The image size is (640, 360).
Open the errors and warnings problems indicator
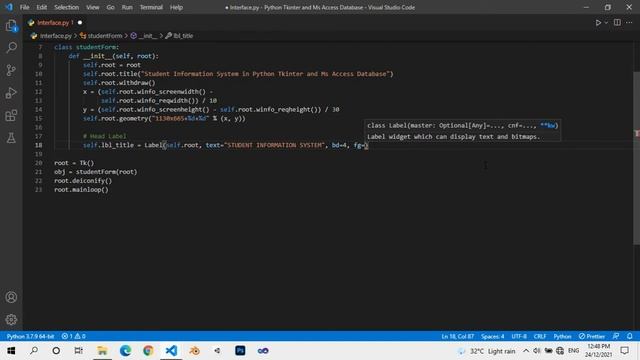pyautogui.click(x=73, y=336)
